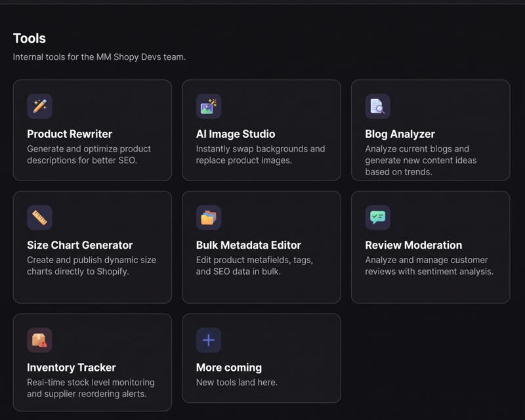Open the Review Moderation title
Viewport: 525px width, 420px height.
coord(413,245)
